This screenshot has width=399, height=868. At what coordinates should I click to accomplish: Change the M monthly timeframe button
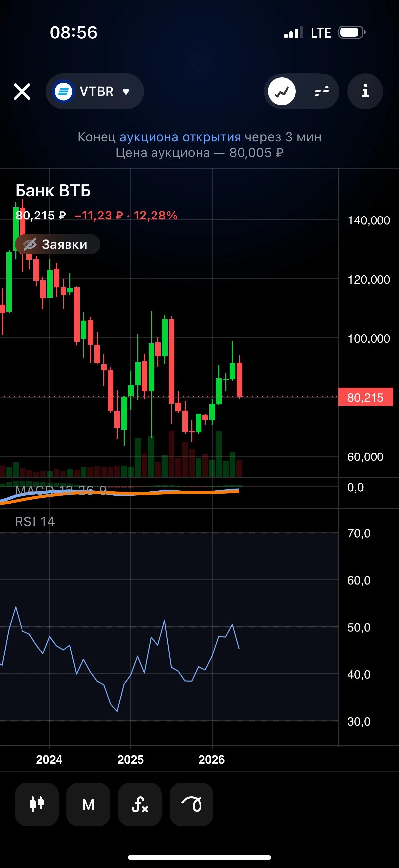(x=88, y=804)
